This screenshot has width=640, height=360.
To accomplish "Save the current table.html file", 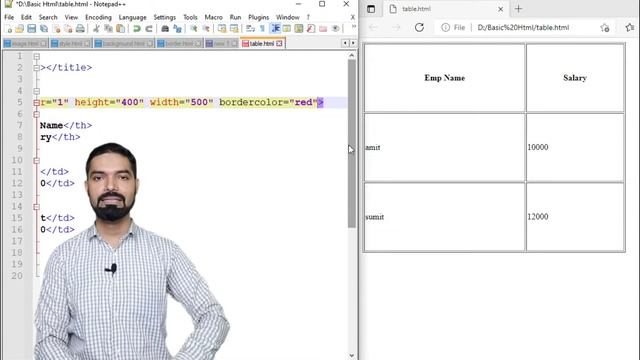I will pos(31,29).
